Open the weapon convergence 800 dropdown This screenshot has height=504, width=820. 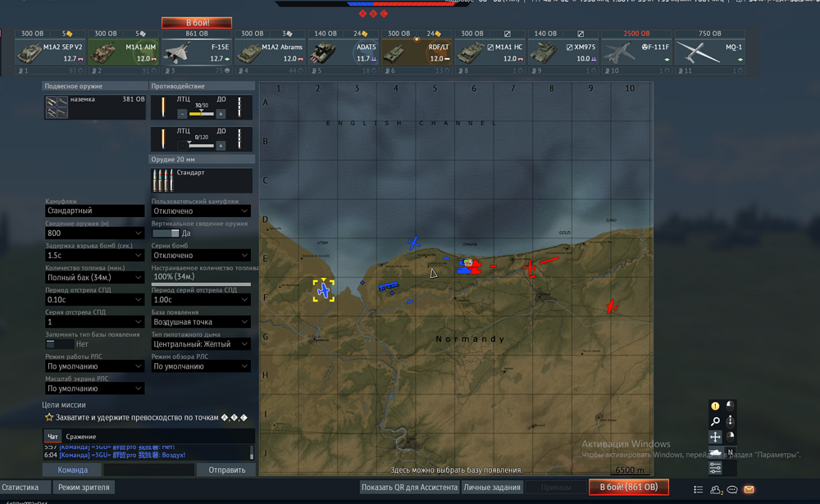click(94, 234)
